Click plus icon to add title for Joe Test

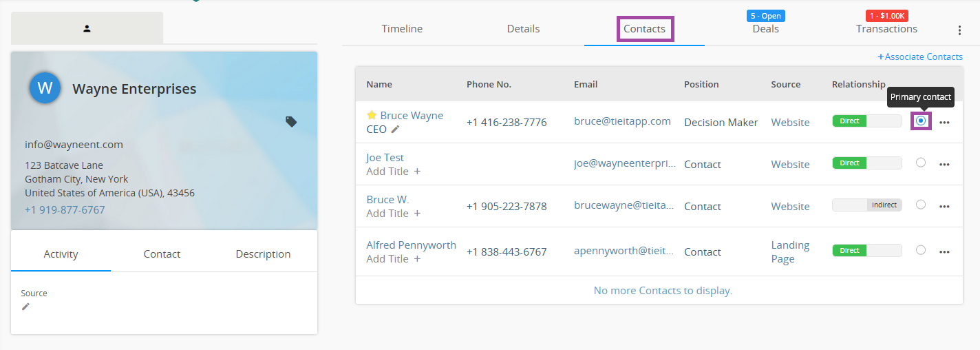(x=417, y=171)
